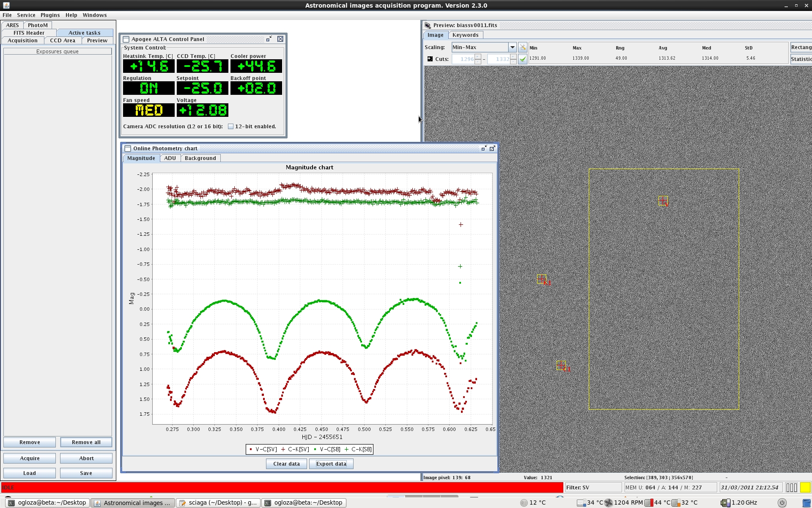812x508 pixels.
Task: Click the Remove all button
Action: point(86,442)
